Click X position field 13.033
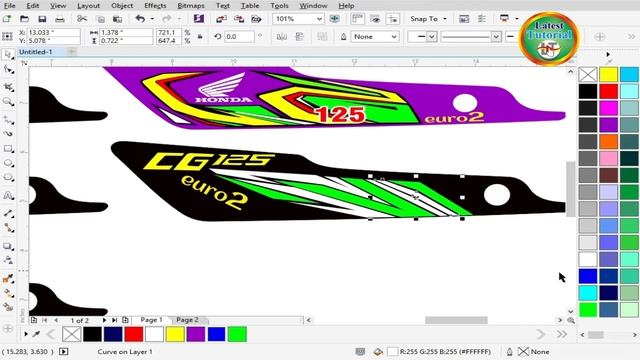The image size is (640, 360). point(53,32)
